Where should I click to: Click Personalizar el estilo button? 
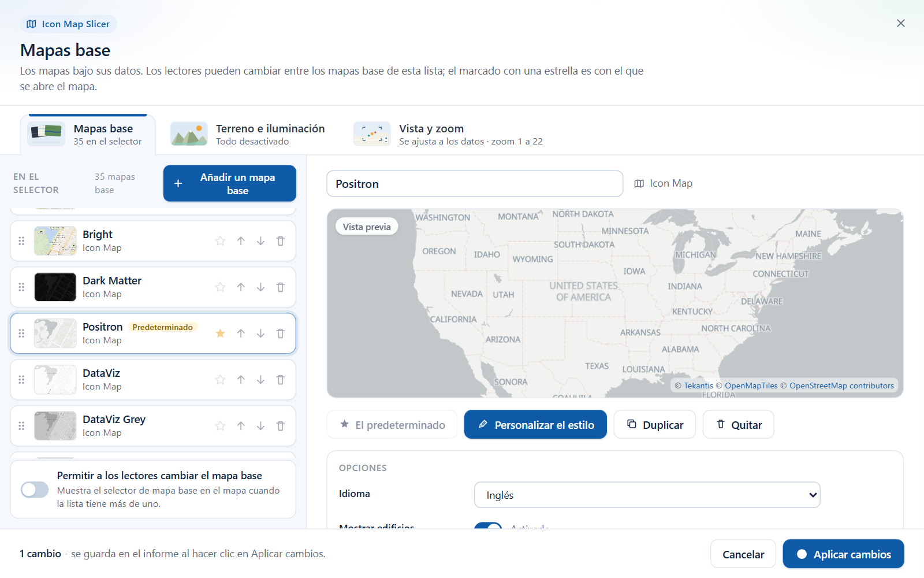[535, 425]
